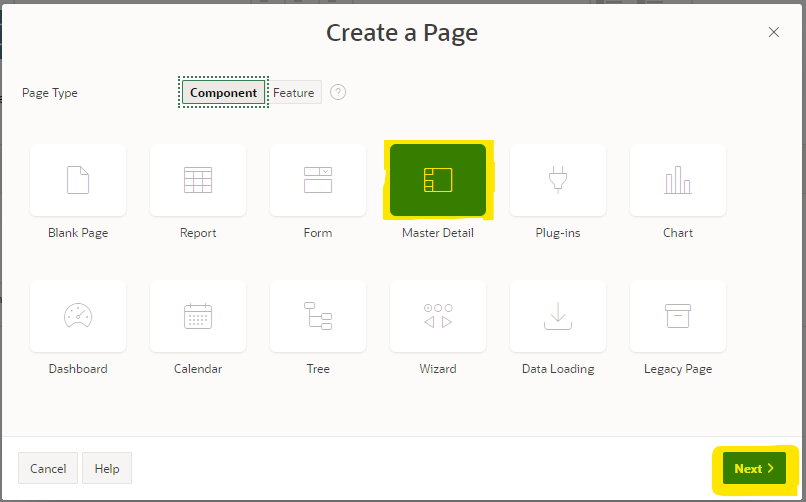Select the Legacy Page archive icon
Screen dimensions: 806x502
[x=678, y=316]
